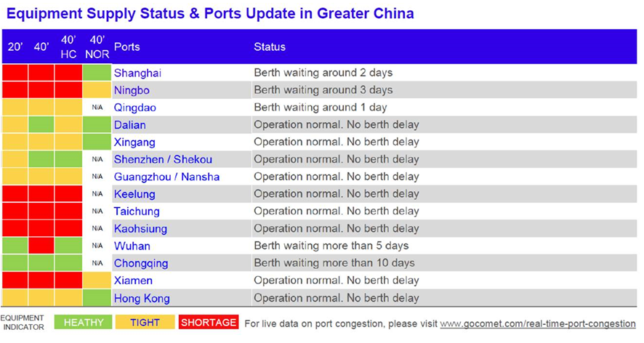Click Dalian's green 40' status cell
Viewport: 644px width, 343px height.
(x=41, y=125)
